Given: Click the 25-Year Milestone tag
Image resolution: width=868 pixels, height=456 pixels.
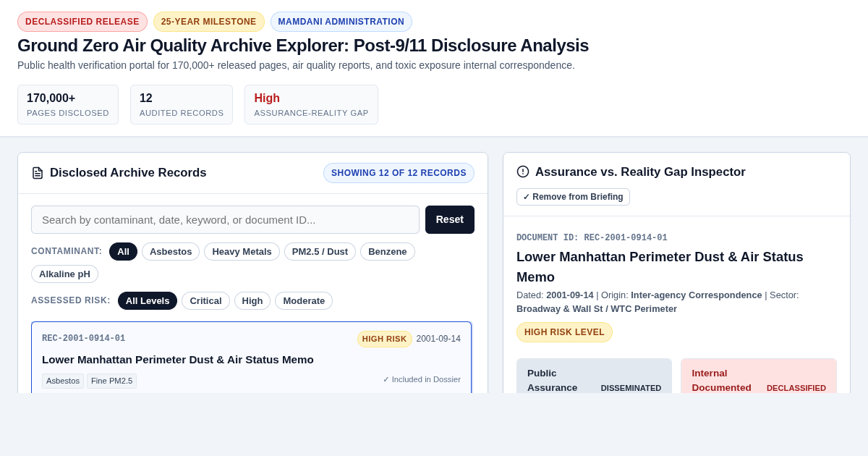Looking at the screenshot, I should point(208,22).
